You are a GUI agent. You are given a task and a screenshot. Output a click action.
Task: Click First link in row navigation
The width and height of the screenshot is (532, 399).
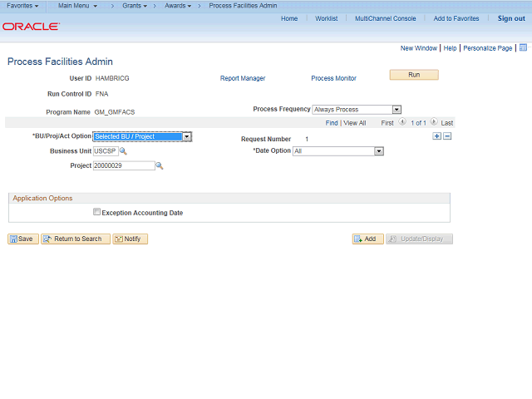point(387,123)
